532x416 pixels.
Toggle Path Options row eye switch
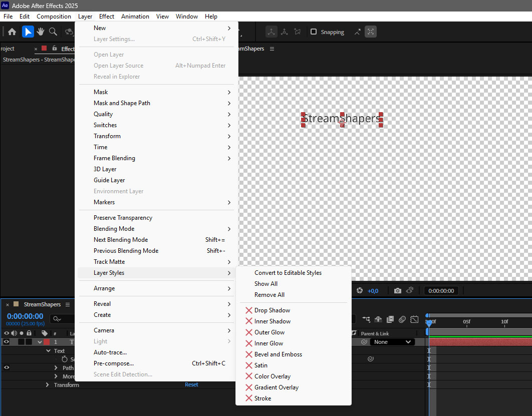click(7, 367)
